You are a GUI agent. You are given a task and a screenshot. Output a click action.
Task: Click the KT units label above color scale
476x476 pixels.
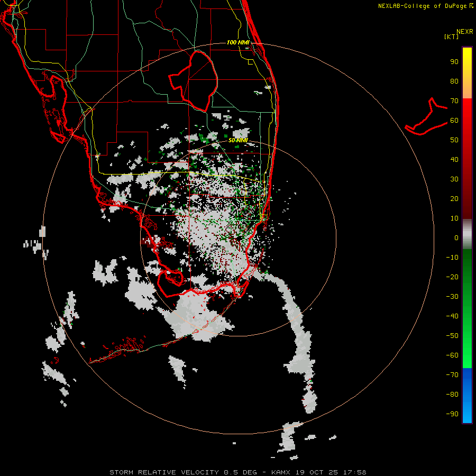pos(451,36)
